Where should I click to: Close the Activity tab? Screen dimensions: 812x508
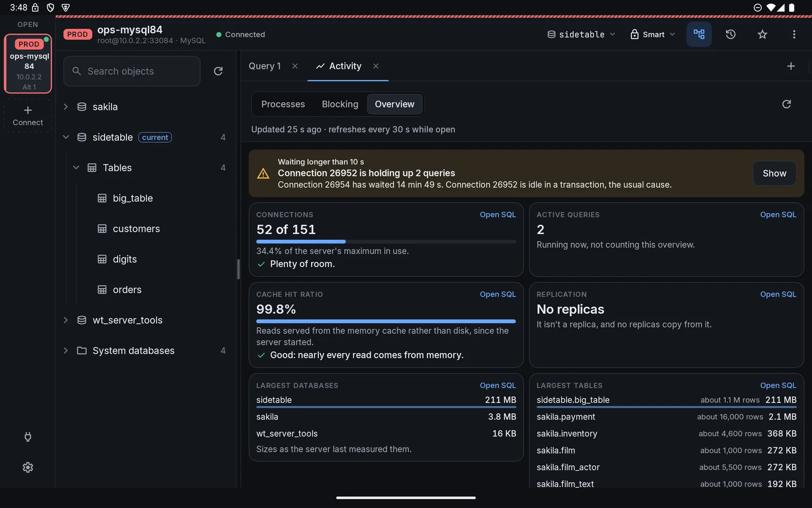click(x=376, y=66)
